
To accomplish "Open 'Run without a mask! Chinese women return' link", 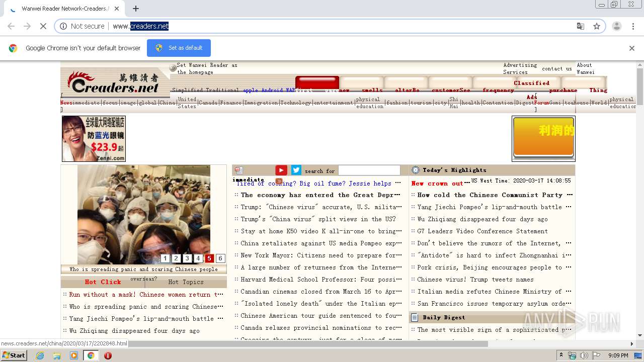I will click(x=147, y=295).
